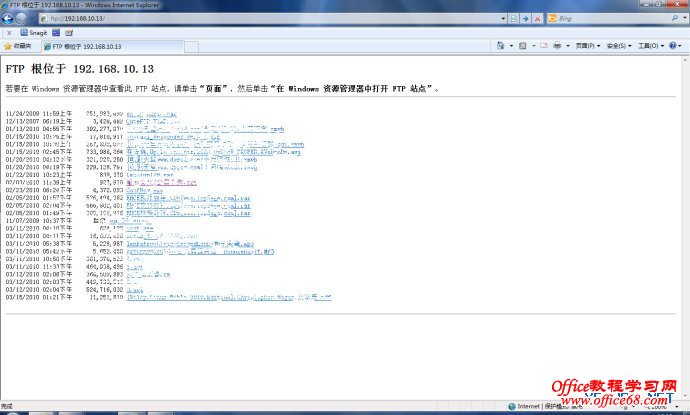
Task: Go back with the Back arrow button
Action: coord(7,18)
